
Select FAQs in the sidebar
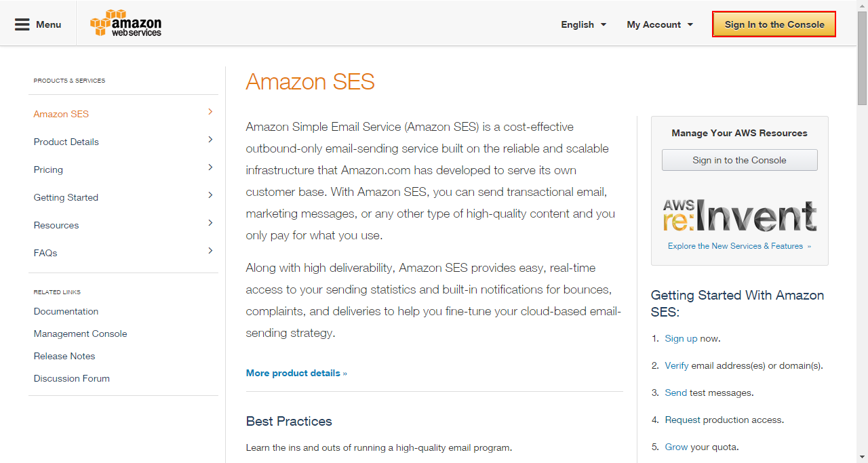point(45,253)
